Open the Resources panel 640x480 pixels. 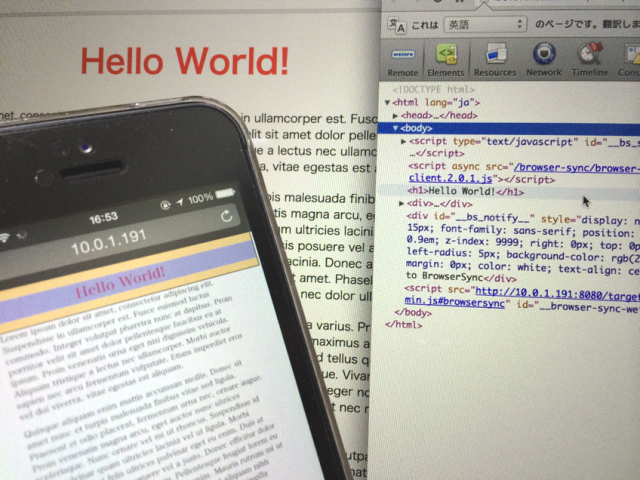coord(495,57)
